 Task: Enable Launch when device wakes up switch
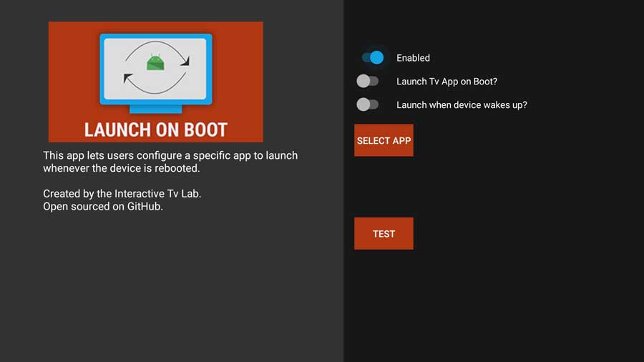click(368, 104)
